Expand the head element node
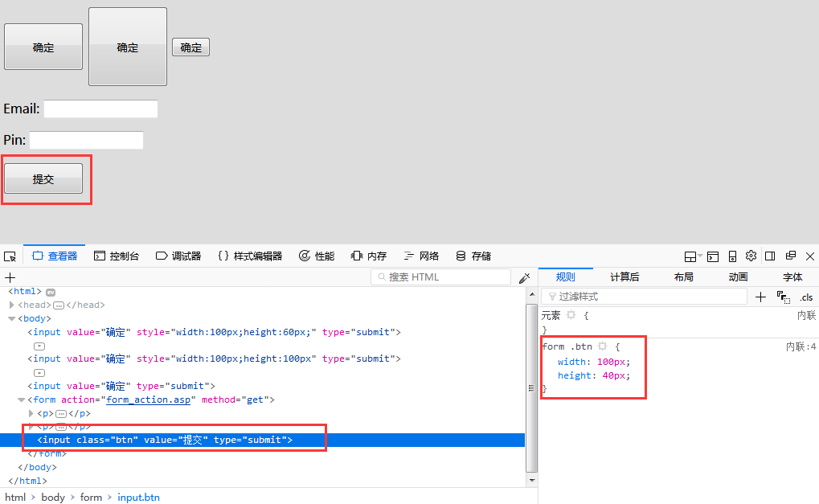Screen dimensions: 819x504 click(x=11, y=305)
